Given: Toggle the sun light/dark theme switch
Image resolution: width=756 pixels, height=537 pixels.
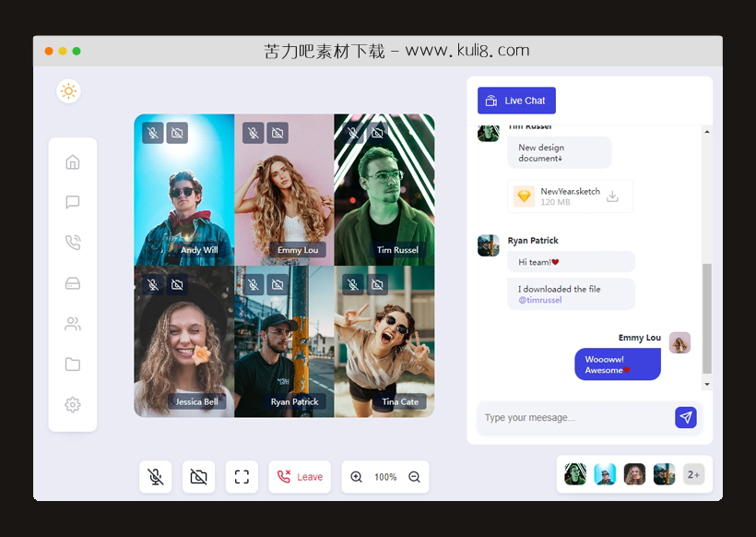Looking at the screenshot, I should point(68,91).
